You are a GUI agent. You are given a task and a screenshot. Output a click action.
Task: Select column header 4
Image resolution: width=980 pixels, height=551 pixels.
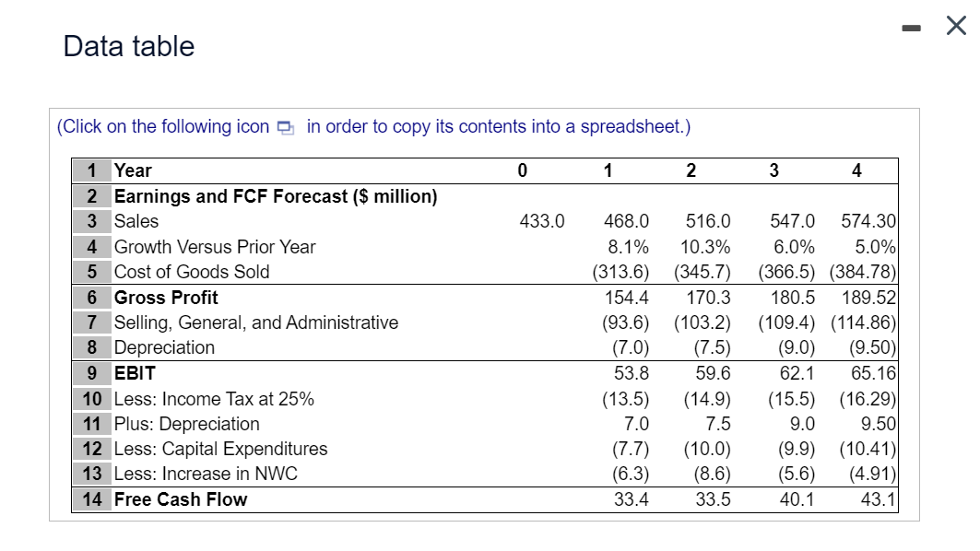[x=856, y=170]
